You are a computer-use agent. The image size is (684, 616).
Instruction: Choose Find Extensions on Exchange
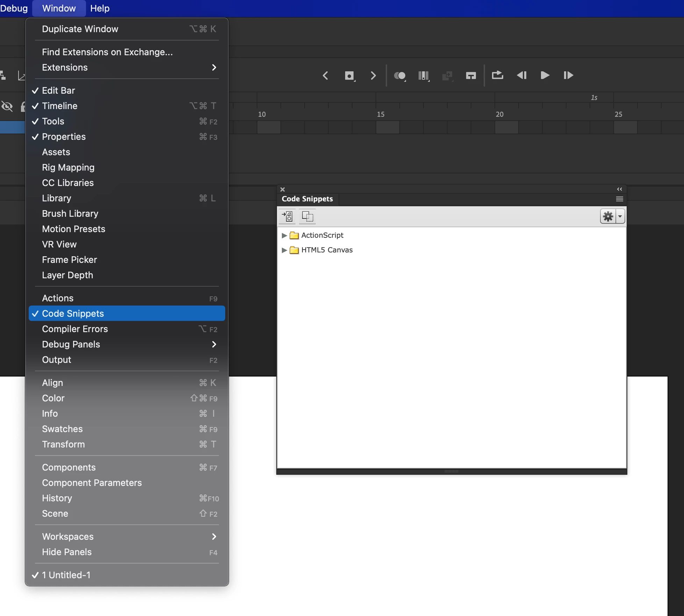pyautogui.click(x=107, y=52)
